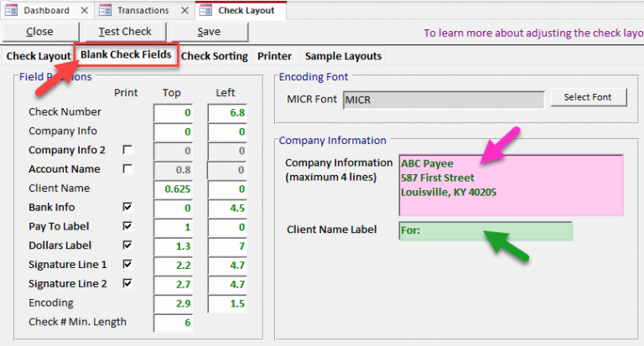The image size is (644, 346).
Task: Click Bank Info Left field 4.5
Action: click(227, 209)
